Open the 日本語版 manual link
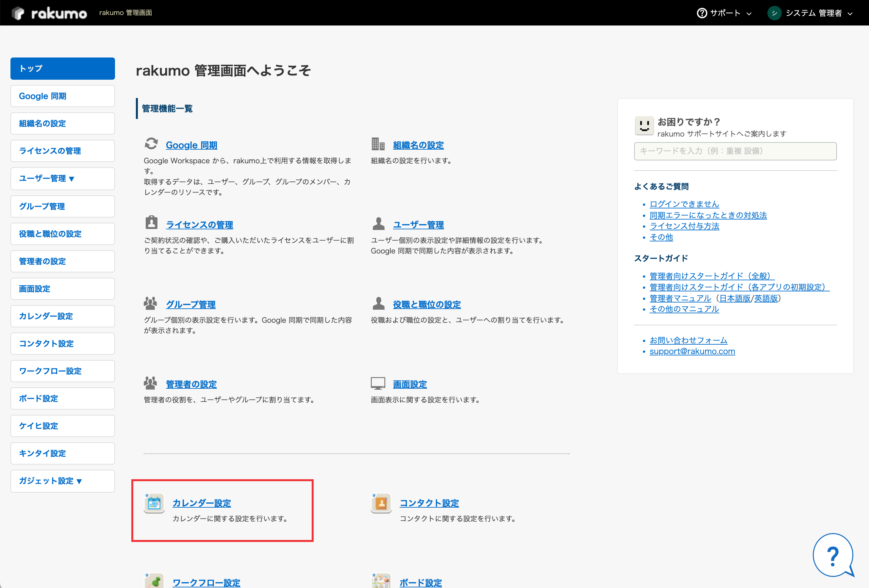The image size is (869, 588). (x=735, y=298)
